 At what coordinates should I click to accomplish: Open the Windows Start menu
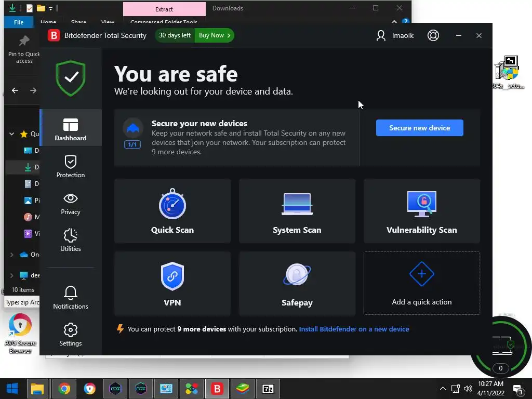[x=12, y=389]
